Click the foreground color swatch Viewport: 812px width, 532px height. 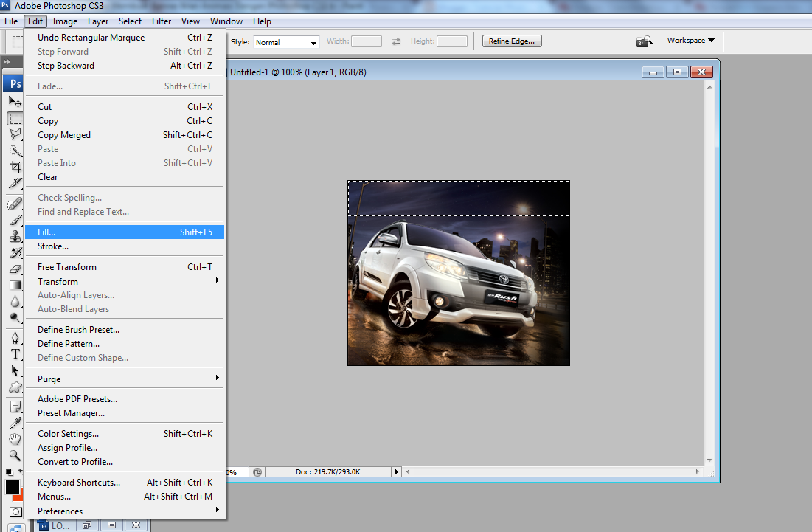pos(12,487)
